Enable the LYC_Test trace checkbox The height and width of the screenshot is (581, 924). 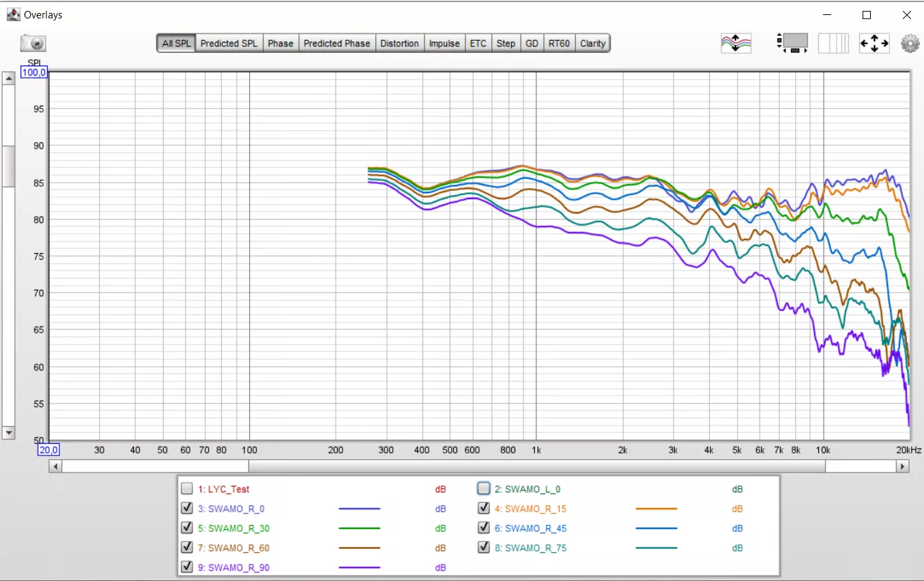coord(187,489)
